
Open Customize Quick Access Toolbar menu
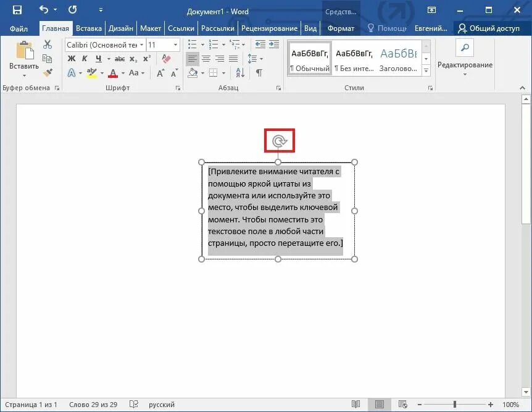[x=101, y=10]
